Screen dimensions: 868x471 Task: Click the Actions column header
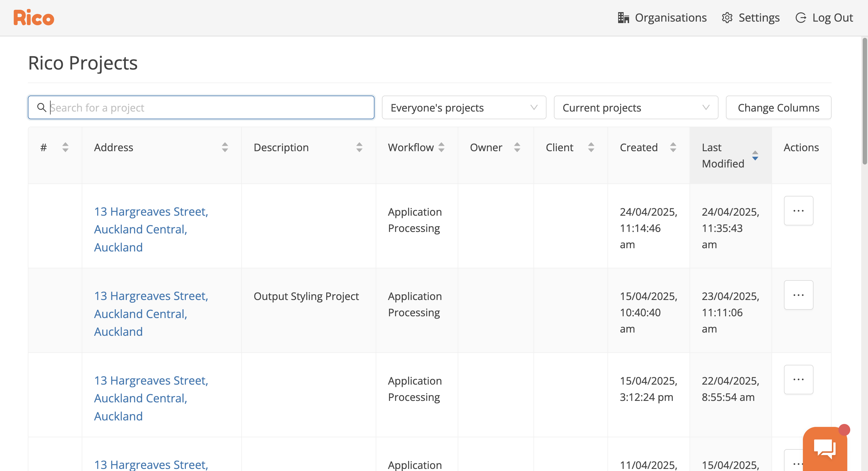click(801, 147)
